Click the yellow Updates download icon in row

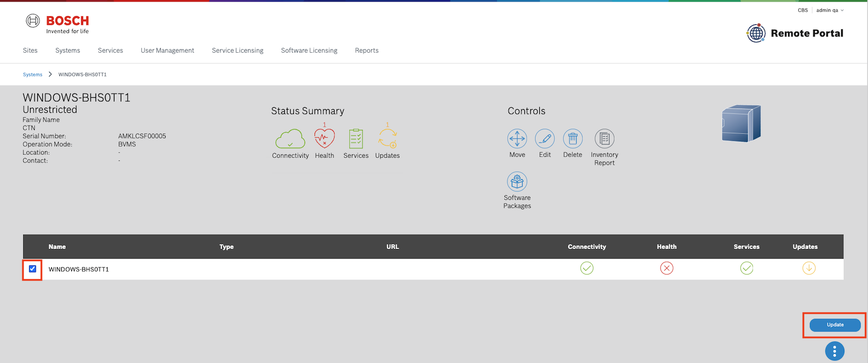(808, 269)
